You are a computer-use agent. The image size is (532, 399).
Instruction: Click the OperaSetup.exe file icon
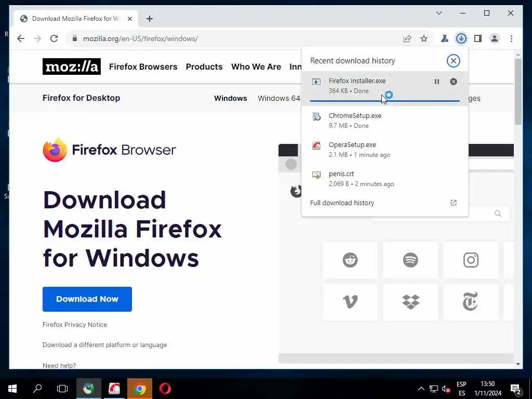(x=316, y=145)
